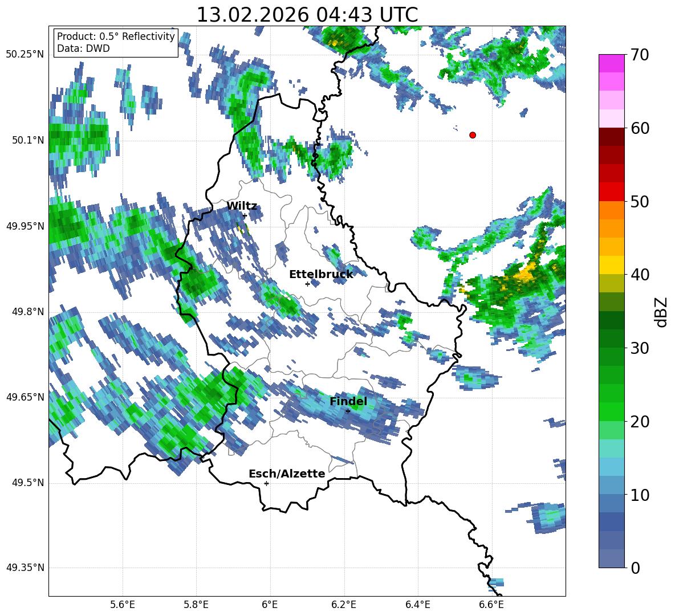The height and width of the screenshot is (616, 675).
Task: Click the 50 tick on the colorbar
Action: 639,201
